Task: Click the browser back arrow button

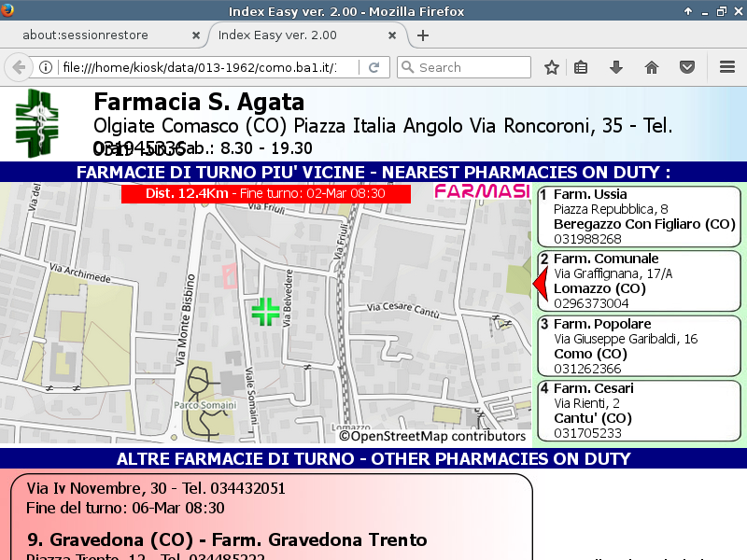Action: (x=18, y=67)
